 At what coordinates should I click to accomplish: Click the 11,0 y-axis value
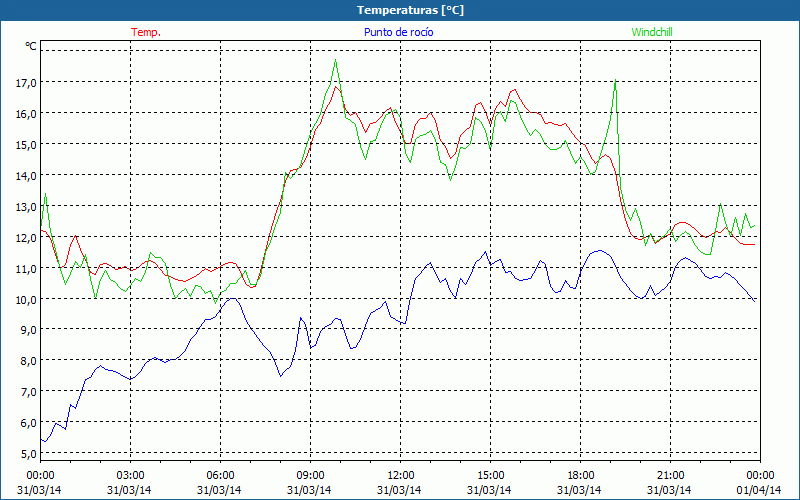[26, 268]
